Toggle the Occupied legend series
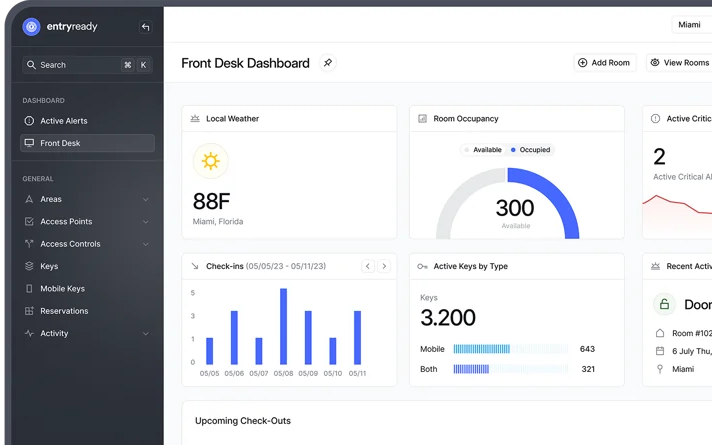712x445 pixels. (530, 150)
